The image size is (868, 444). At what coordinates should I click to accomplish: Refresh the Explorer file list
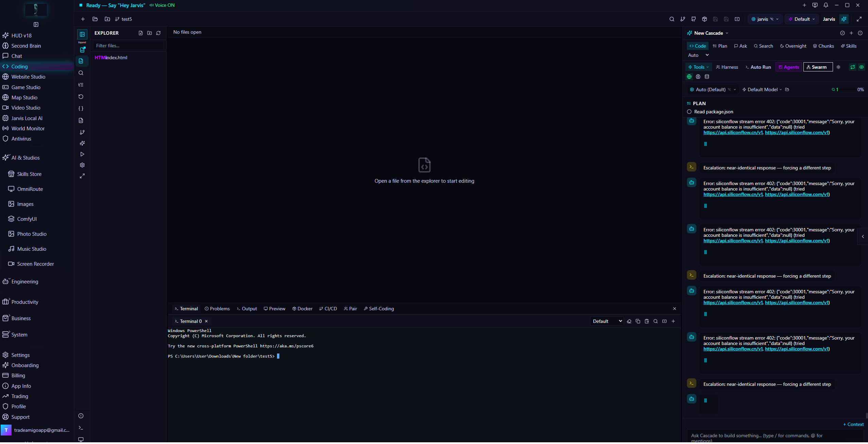[x=158, y=33]
